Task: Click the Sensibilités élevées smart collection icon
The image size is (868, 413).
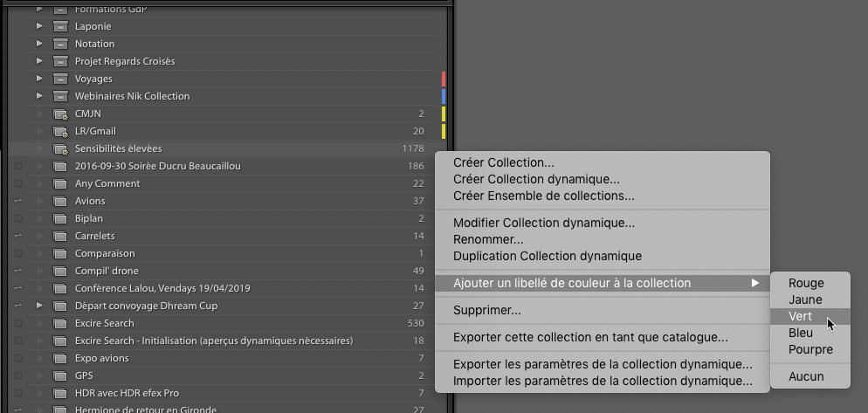Action: (59, 148)
